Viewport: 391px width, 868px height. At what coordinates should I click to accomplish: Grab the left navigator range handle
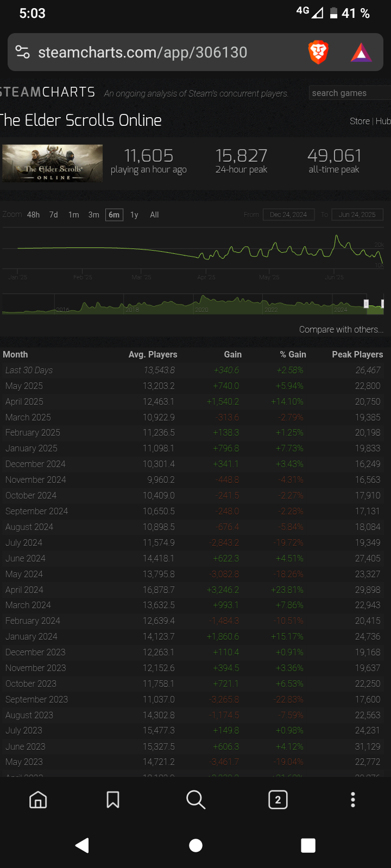pyautogui.click(x=366, y=304)
